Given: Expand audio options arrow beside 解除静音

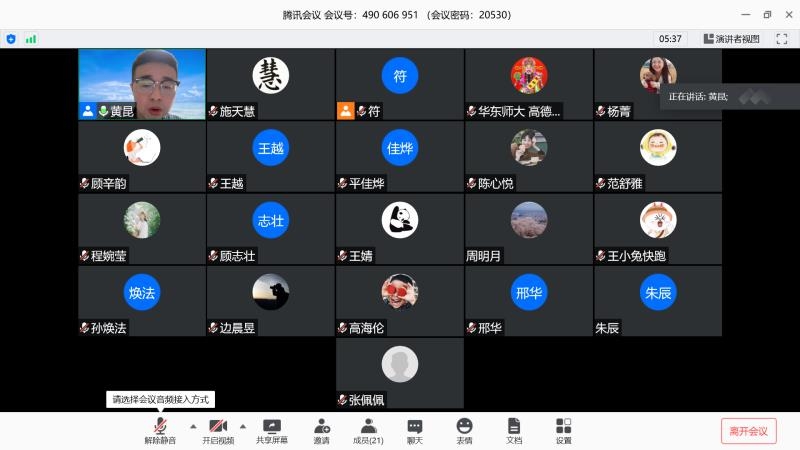Looking at the screenshot, I should pyautogui.click(x=193, y=425).
